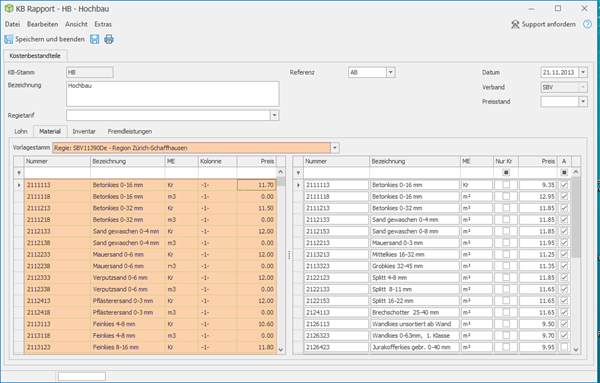
Task: Click the Wandkies unsortiert ab Wand cell
Action: click(x=415, y=324)
